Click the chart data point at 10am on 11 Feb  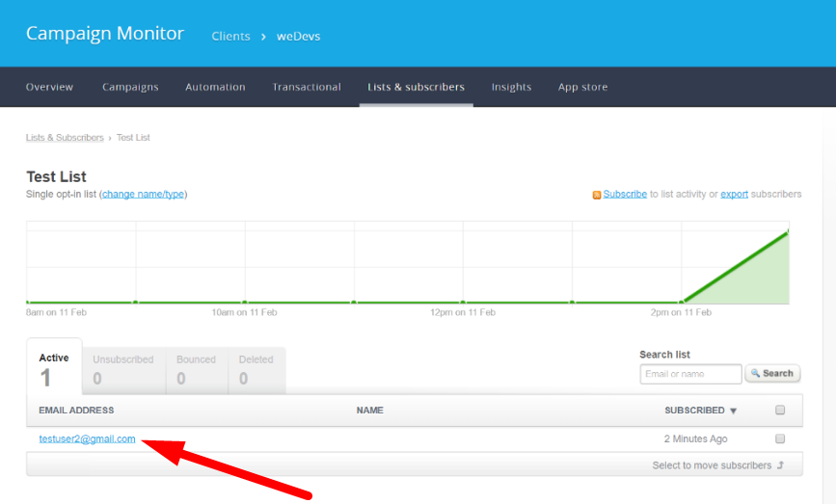click(245, 302)
